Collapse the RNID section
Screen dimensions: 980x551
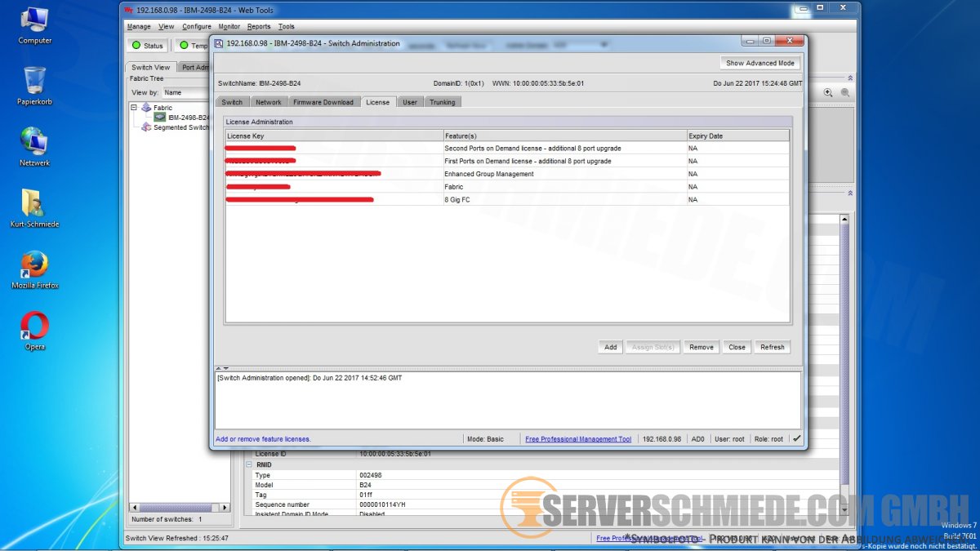tap(249, 464)
